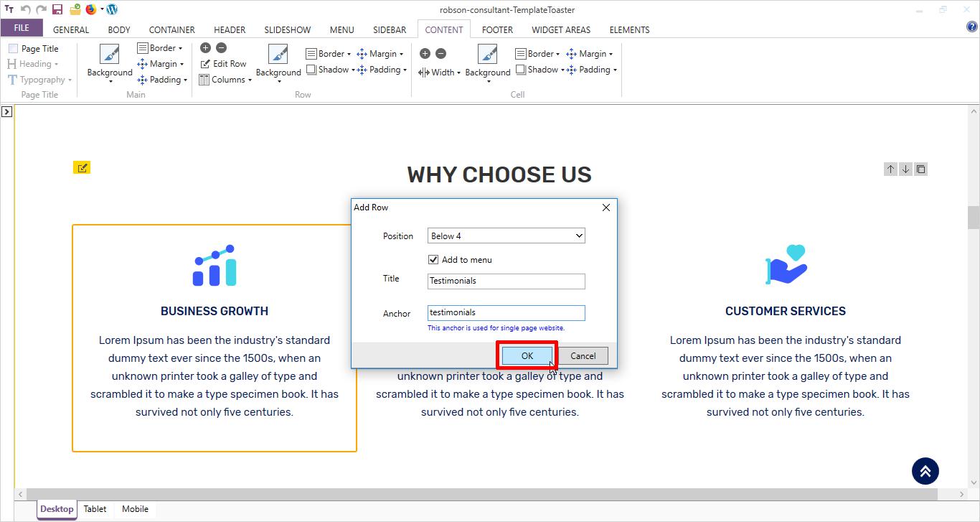Click Cancel in Add Row dialog

coord(583,356)
